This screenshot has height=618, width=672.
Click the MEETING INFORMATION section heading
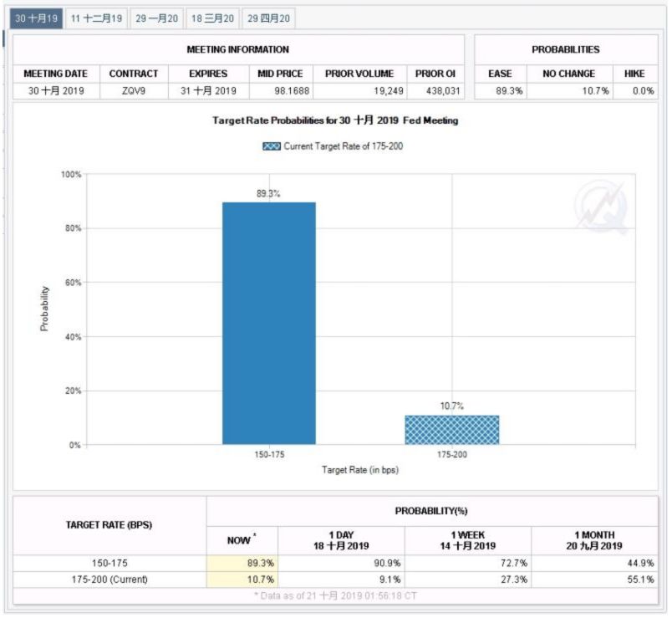coord(238,49)
